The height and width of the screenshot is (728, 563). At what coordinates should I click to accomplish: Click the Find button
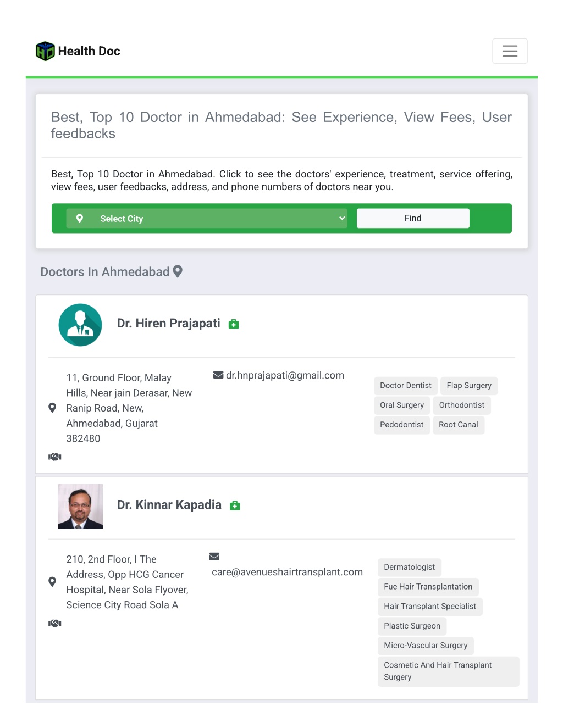tap(413, 218)
